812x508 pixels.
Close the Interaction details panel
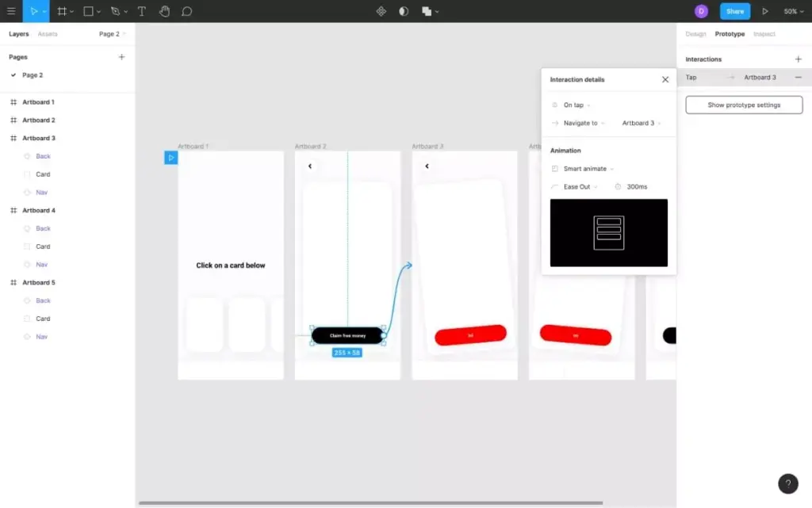click(665, 79)
